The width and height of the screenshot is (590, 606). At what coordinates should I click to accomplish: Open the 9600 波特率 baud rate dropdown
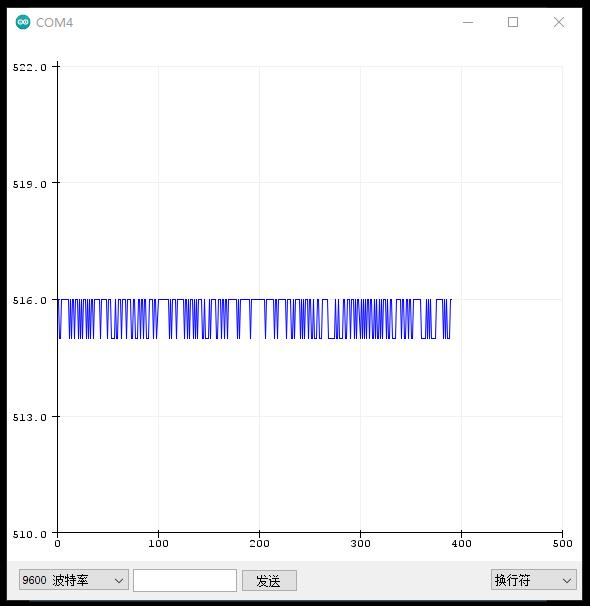pyautogui.click(x=74, y=580)
